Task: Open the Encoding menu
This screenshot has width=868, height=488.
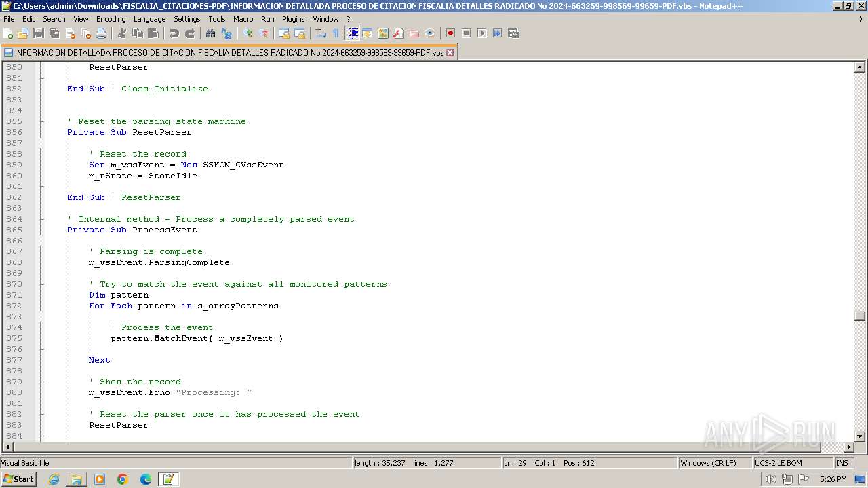Action: pos(111,19)
